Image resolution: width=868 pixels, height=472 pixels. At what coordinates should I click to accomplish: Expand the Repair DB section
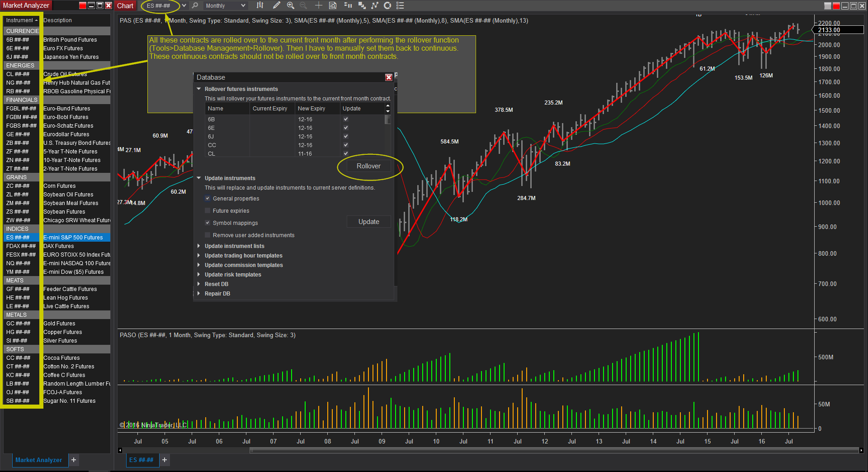coord(198,293)
